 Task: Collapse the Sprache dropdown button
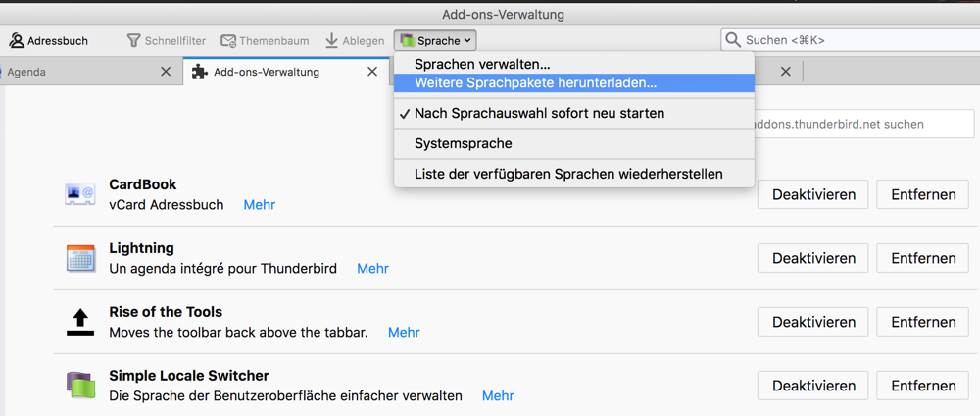point(436,41)
